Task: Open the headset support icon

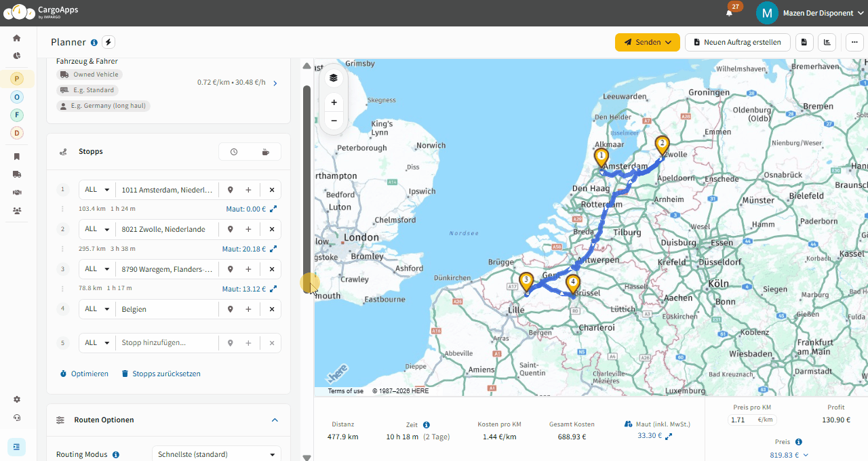Action: click(17, 418)
